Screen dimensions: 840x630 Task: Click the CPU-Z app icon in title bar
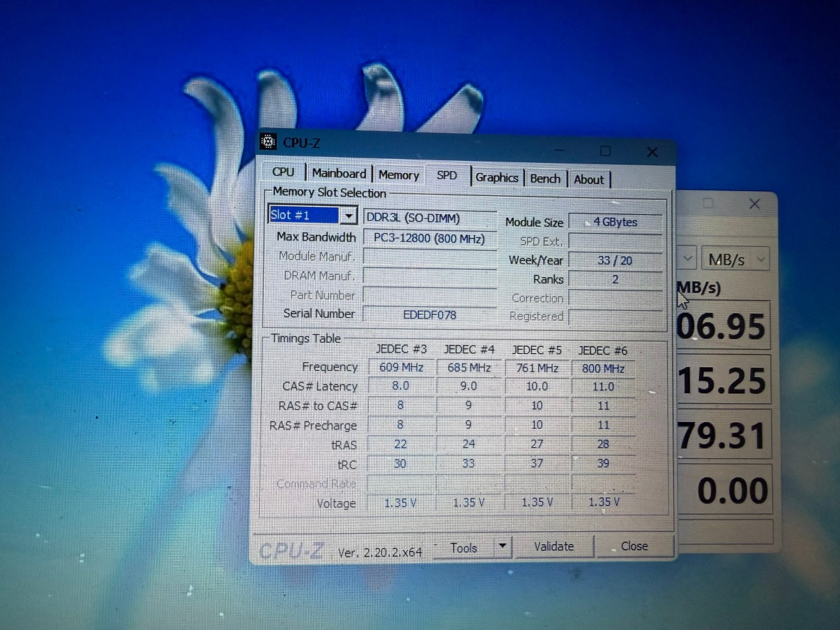pyautogui.click(x=268, y=142)
